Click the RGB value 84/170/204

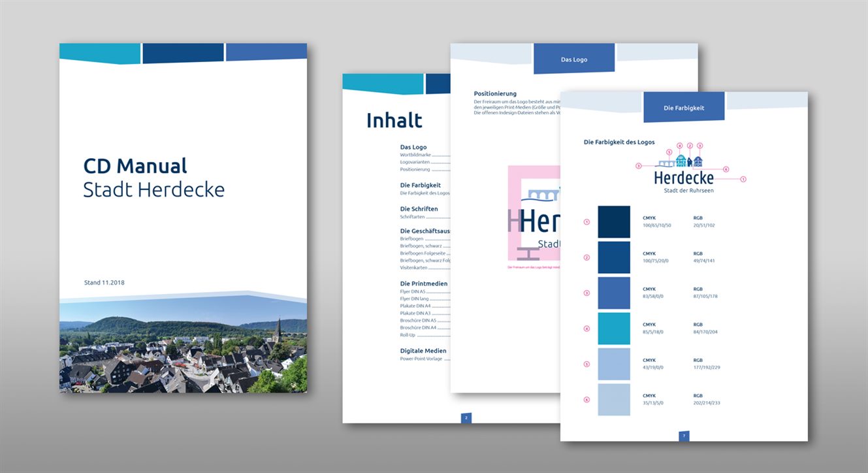tap(705, 332)
